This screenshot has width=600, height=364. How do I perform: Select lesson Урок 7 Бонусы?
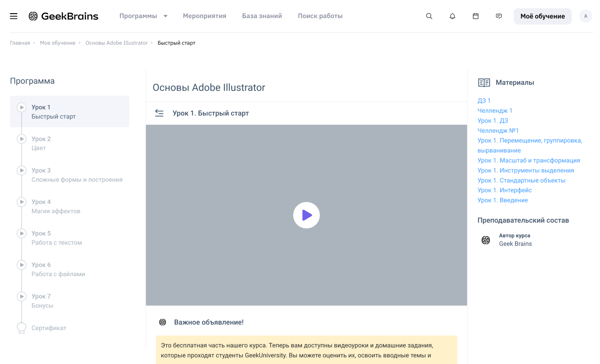(70, 300)
